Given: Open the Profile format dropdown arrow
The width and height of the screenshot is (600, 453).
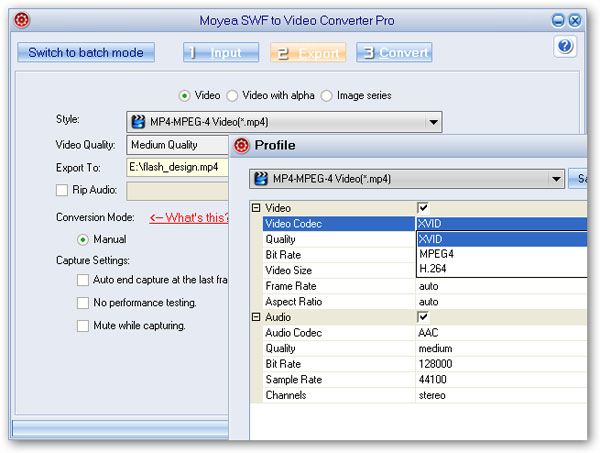Looking at the screenshot, I should tap(556, 179).
